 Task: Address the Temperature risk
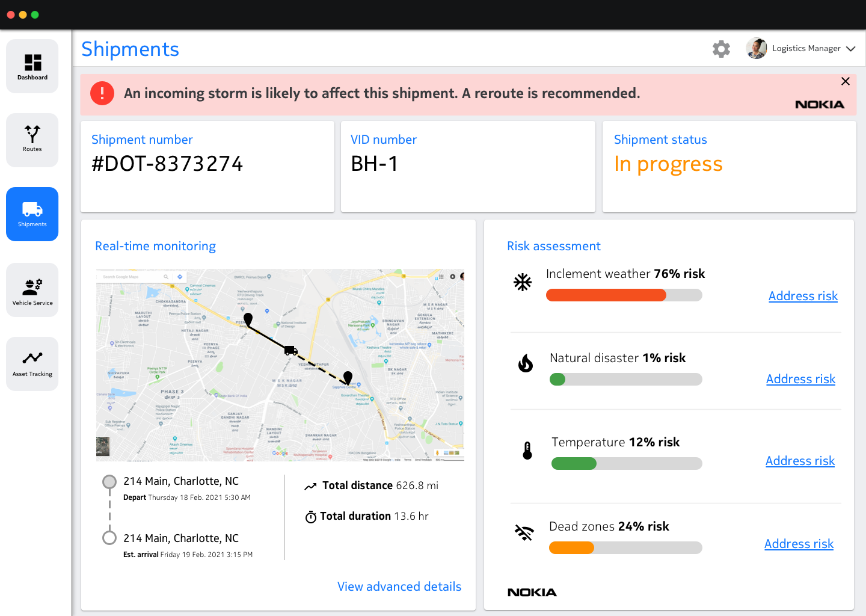click(800, 461)
